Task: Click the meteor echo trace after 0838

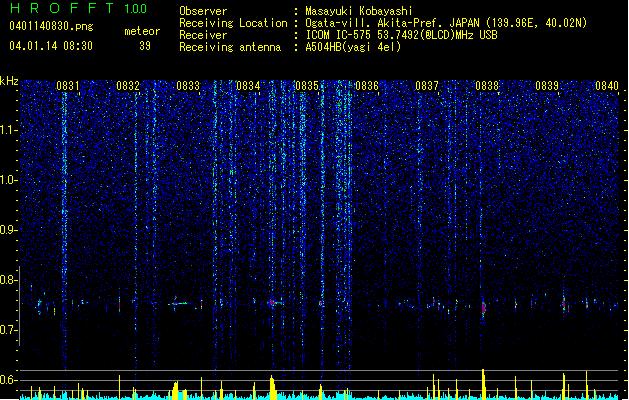Action: (x=484, y=308)
